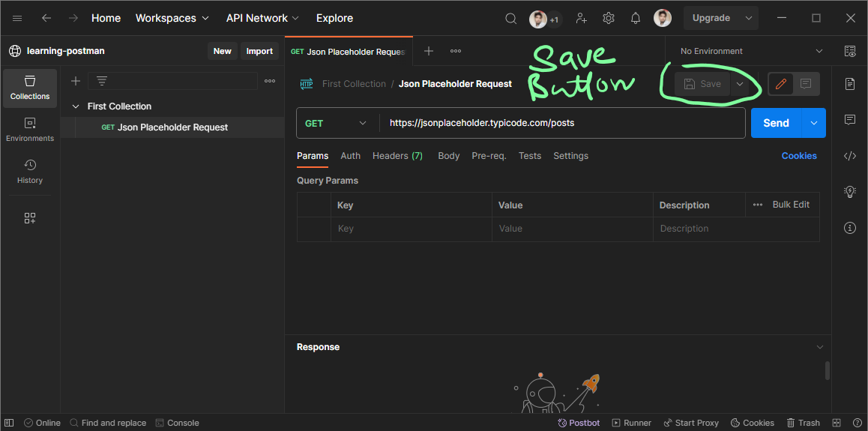Open help icon in status bar

pos(858,423)
